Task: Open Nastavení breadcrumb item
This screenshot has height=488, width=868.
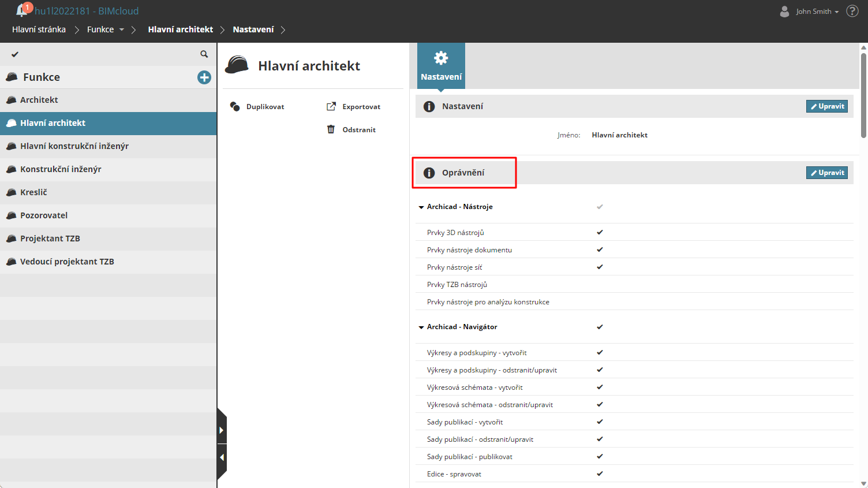Action: point(253,29)
